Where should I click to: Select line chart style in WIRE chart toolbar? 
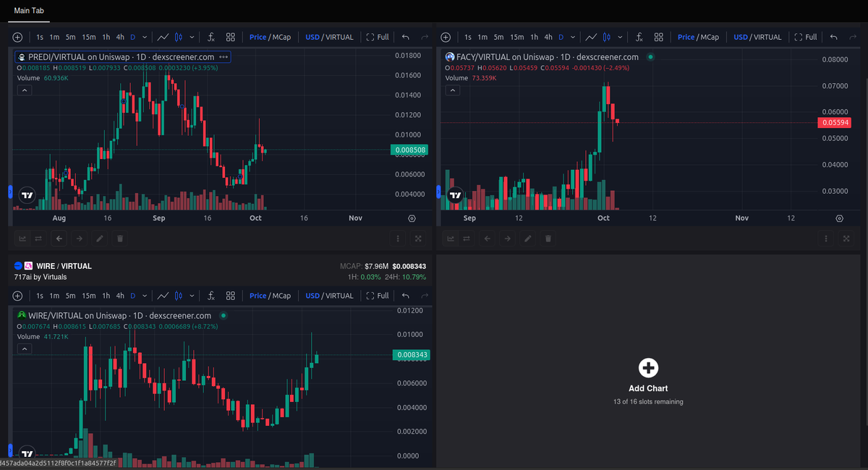coord(163,296)
